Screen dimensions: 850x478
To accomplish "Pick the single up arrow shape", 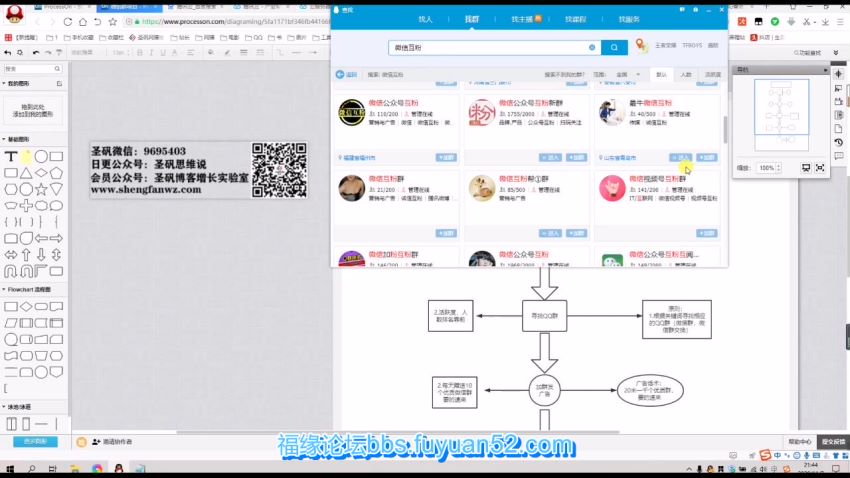I will pyautogui.click(x=26, y=255).
